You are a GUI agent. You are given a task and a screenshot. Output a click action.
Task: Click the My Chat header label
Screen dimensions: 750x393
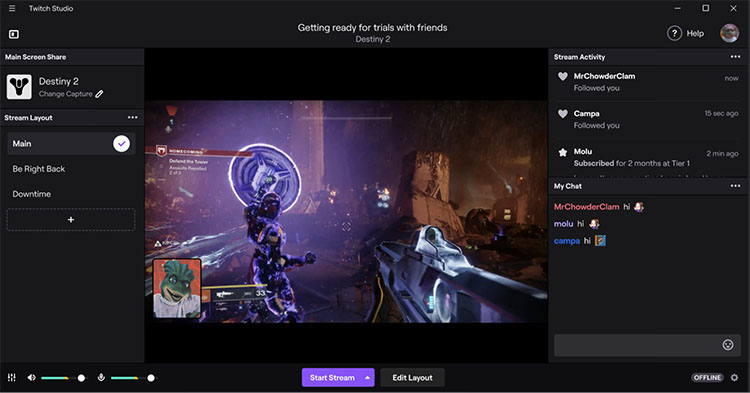coord(568,186)
